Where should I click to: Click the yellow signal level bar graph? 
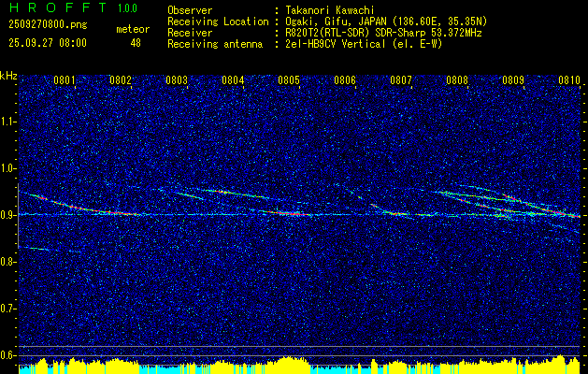point(299,365)
